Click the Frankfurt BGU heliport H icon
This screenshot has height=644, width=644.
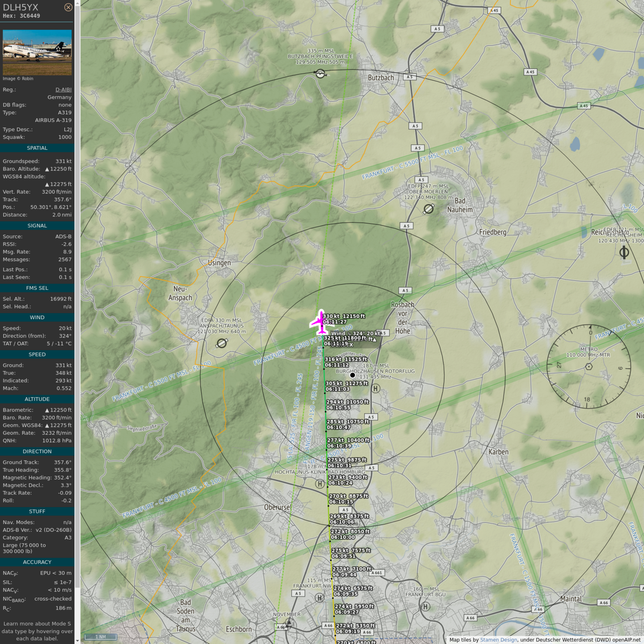[x=425, y=606]
